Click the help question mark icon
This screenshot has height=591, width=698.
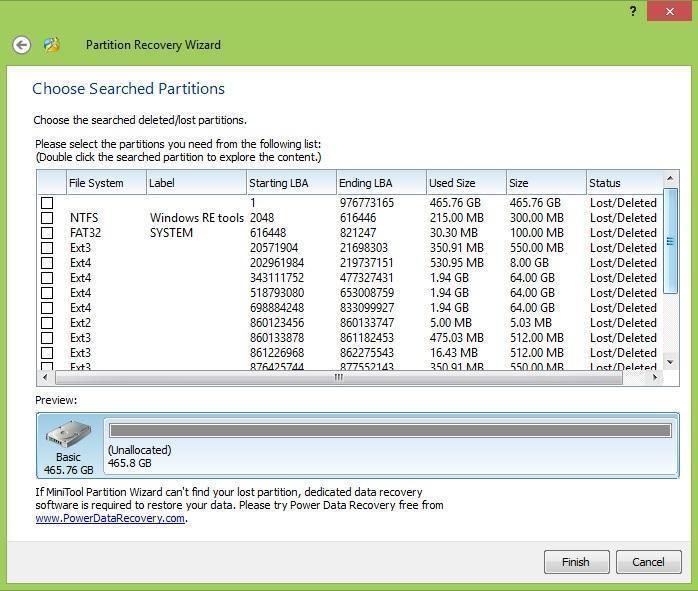633,11
